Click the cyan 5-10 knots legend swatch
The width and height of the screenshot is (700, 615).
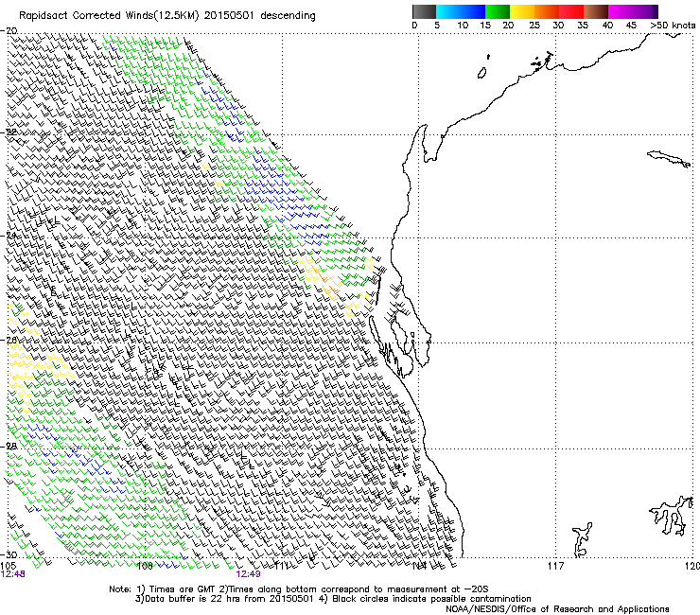click(448, 11)
